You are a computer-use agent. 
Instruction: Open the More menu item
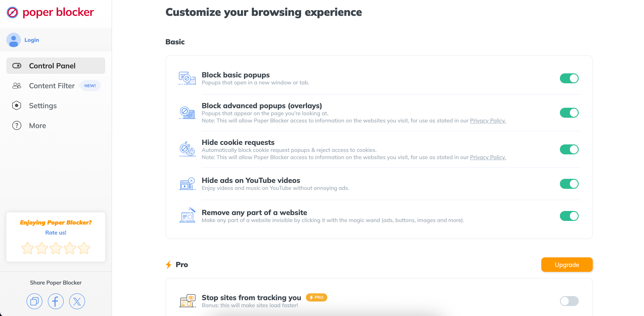(37, 126)
